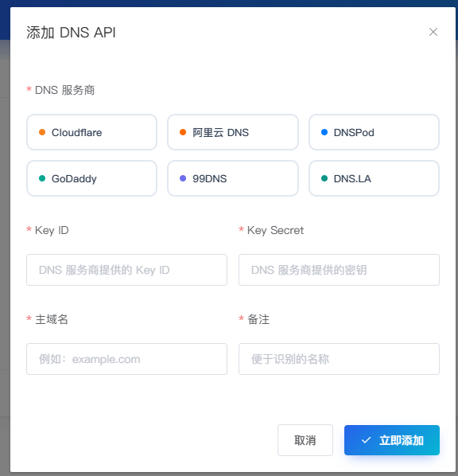Screen dimensions: 458x476
Task: Click the teal dot next to DNS.LA
Action: 324,178
